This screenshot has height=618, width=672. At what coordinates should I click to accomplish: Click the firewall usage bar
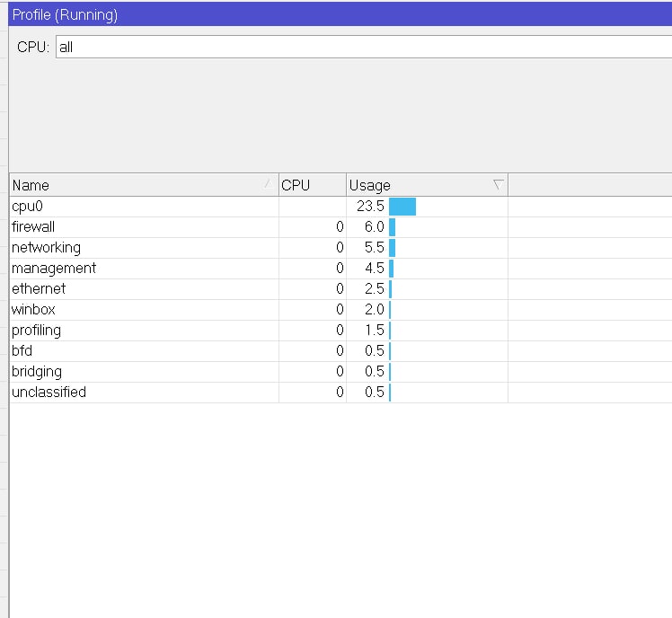pos(392,227)
